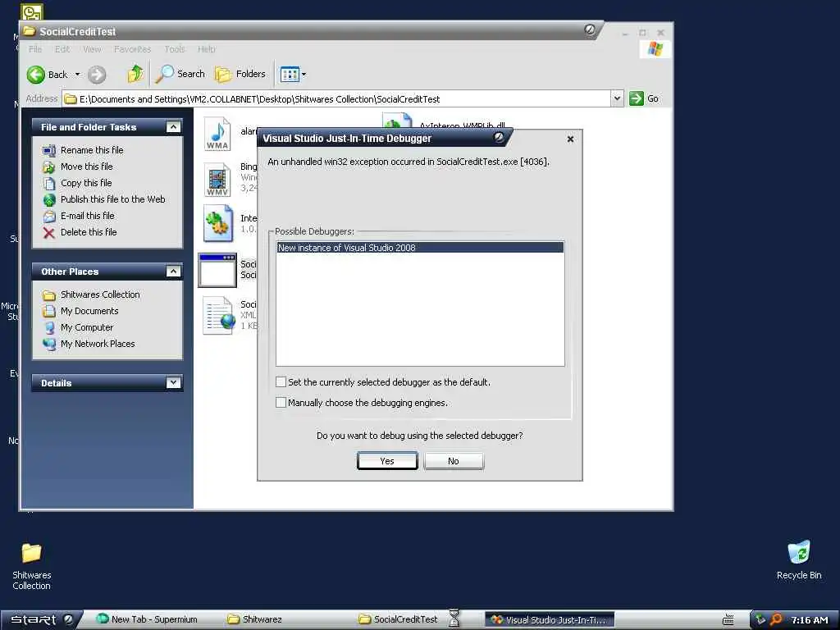Click Publish this file to the Web

coord(113,199)
